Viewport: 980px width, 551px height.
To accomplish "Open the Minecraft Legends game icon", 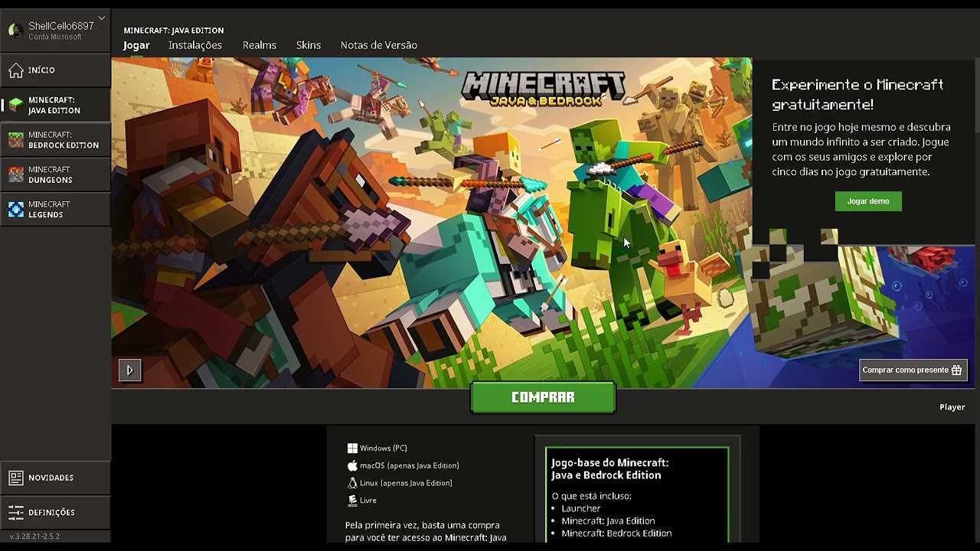I will click(16, 209).
